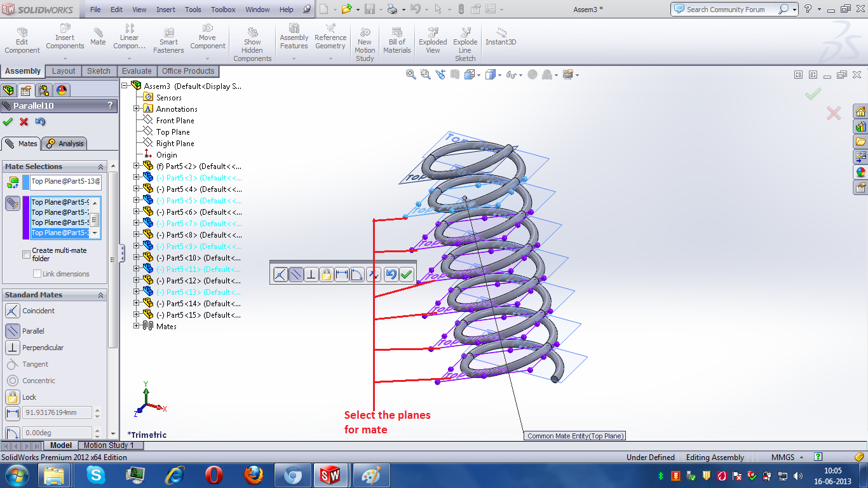Screen dimensions: 868x488
Task: Collapse the Standard Mates section
Action: coord(100,295)
